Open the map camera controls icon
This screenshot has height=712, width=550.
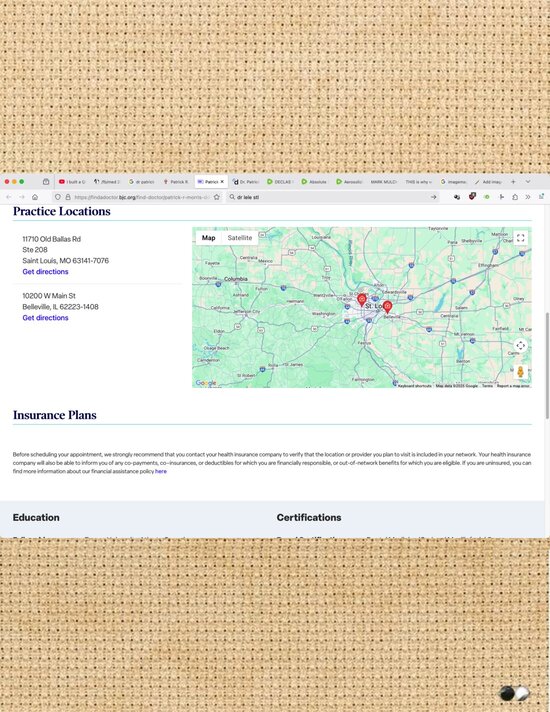tap(520, 346)
